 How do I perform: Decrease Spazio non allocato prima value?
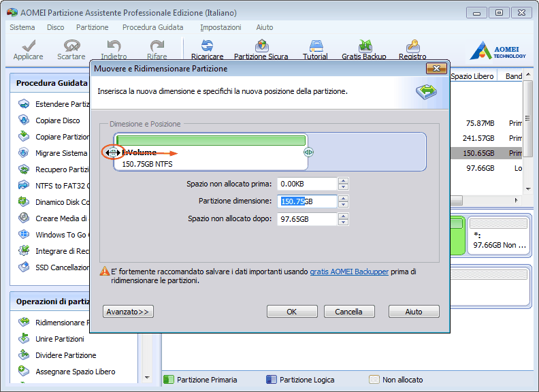point(343,187)
